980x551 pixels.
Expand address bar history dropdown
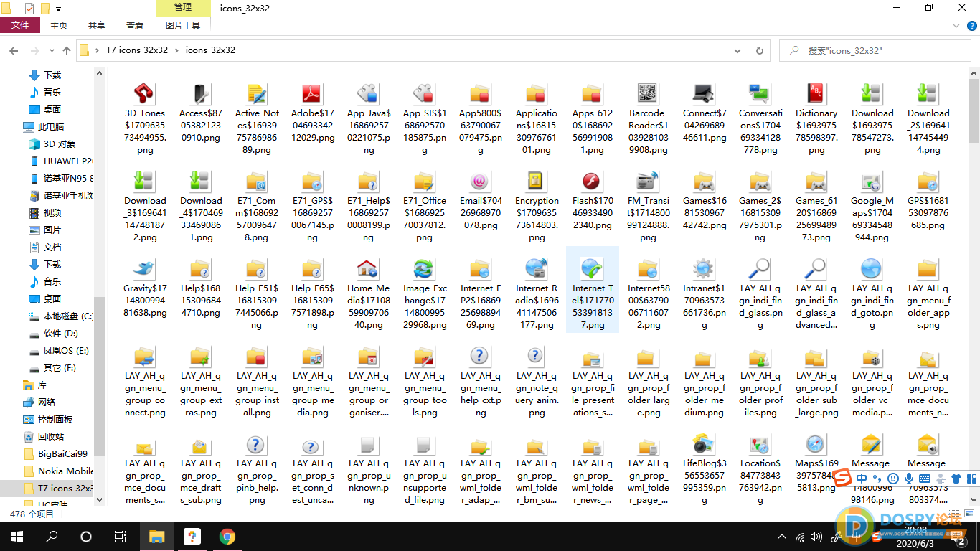click(738, 50)
